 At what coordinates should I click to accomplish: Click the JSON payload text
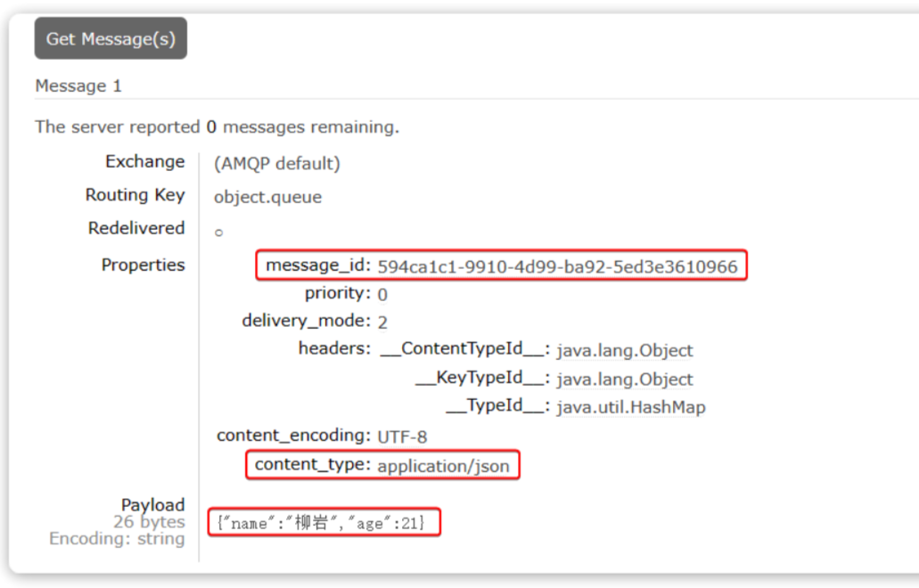click(327, 522)
